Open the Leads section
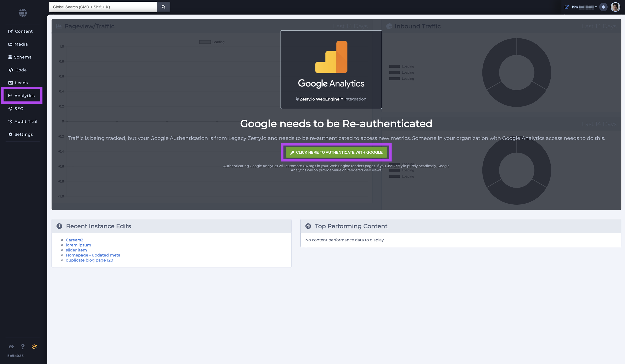 pos(18,83)
